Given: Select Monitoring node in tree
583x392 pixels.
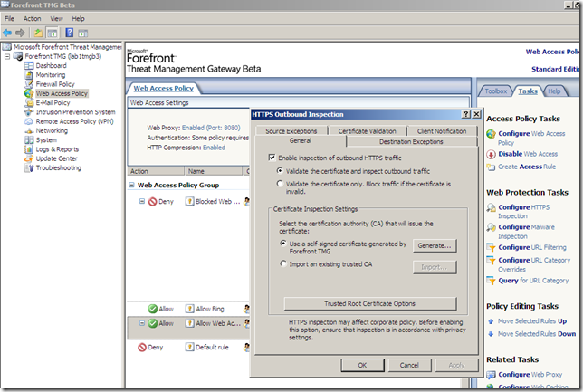Looking at the screenshot, I should tap(50, 75).
